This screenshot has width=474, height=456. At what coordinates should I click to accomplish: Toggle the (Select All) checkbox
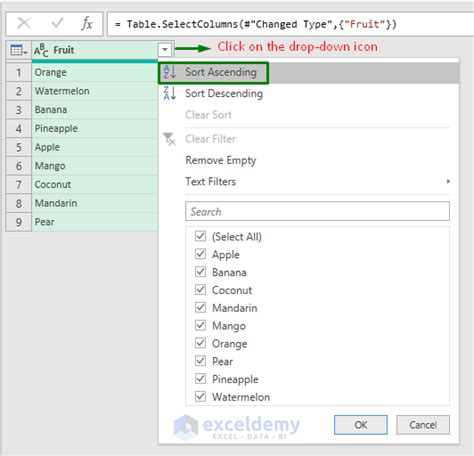[x=200, y=236]
